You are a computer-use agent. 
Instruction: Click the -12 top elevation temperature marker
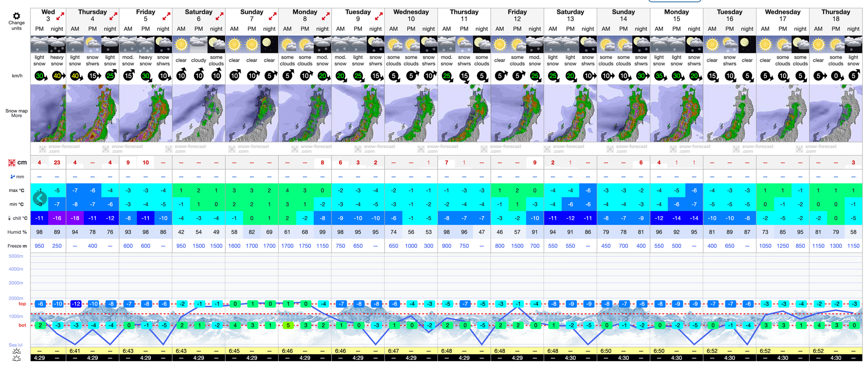[x=76, y=304]
